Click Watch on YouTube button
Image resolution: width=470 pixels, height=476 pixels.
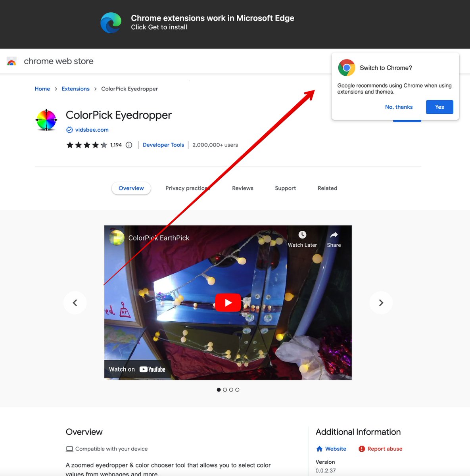tap(137, 369)
